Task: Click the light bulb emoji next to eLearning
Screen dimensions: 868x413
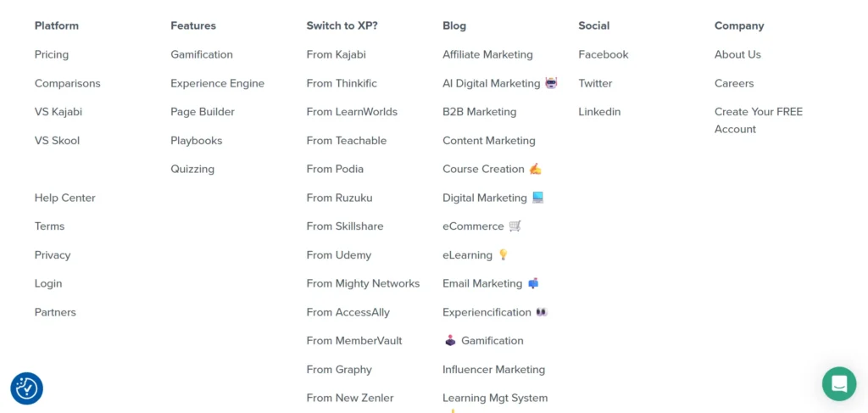Action: click(x=503, y=254)
